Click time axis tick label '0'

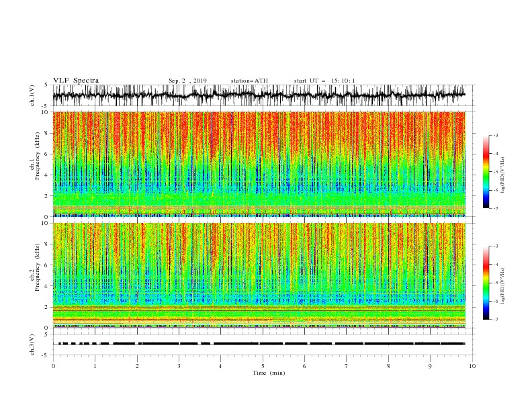pyautogui.click(x=53, y=366)
